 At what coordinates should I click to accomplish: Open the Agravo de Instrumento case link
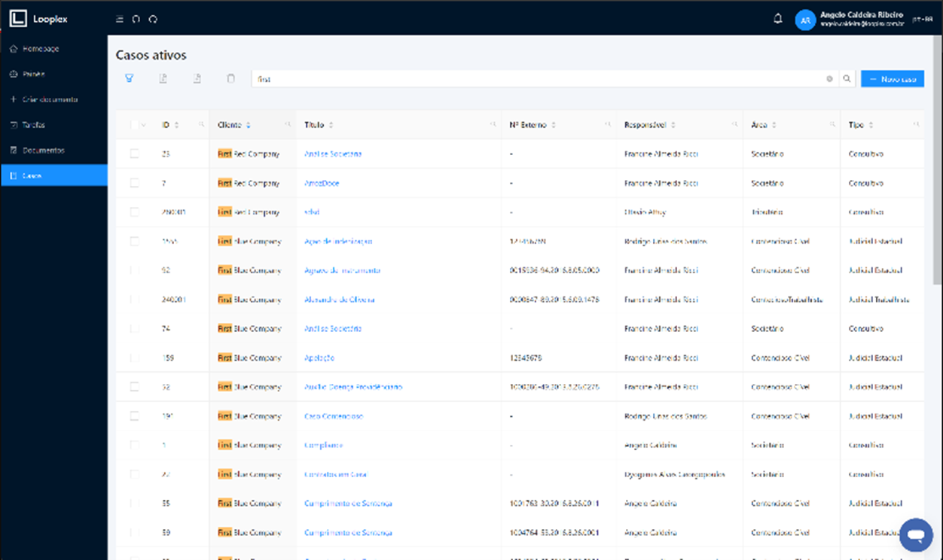click(342, 270)
